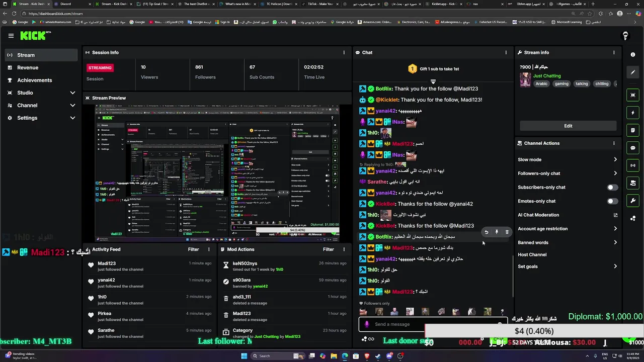Click Gift 1 sub to take 1st
644x362 pixels.
pos(433,69)
